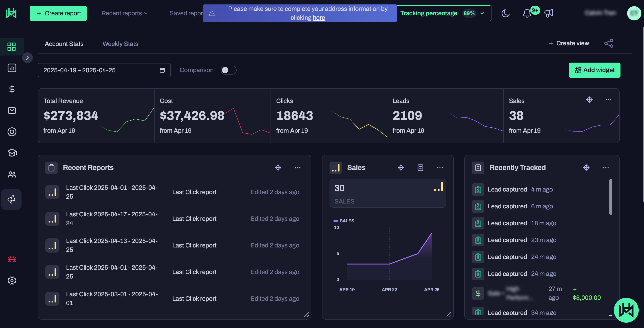Open the notifications bell
This screenshot has width=644, height=328.
[x=527, y=13]
